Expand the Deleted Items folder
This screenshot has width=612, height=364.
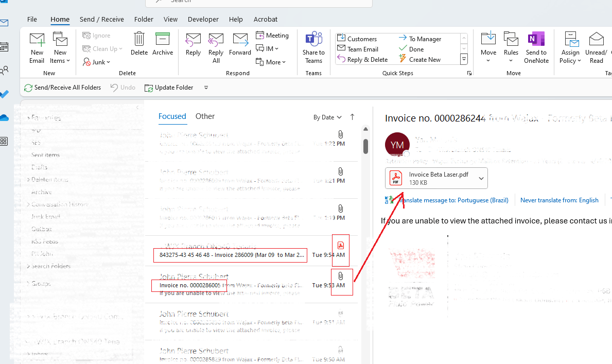coord(28,180)
